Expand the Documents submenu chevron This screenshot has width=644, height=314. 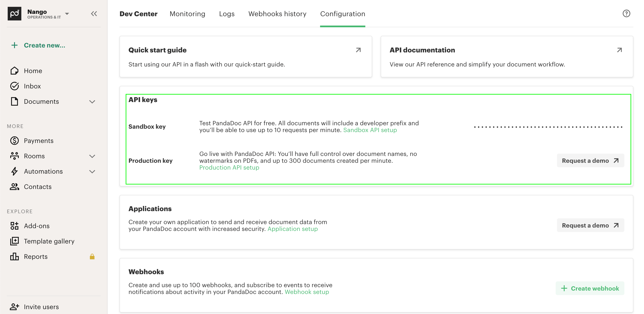pyautogui.click(x=92, y=102)
